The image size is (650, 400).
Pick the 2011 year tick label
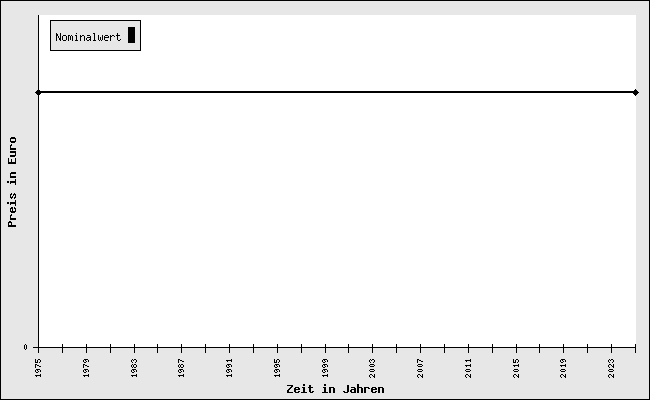(469, 367)
